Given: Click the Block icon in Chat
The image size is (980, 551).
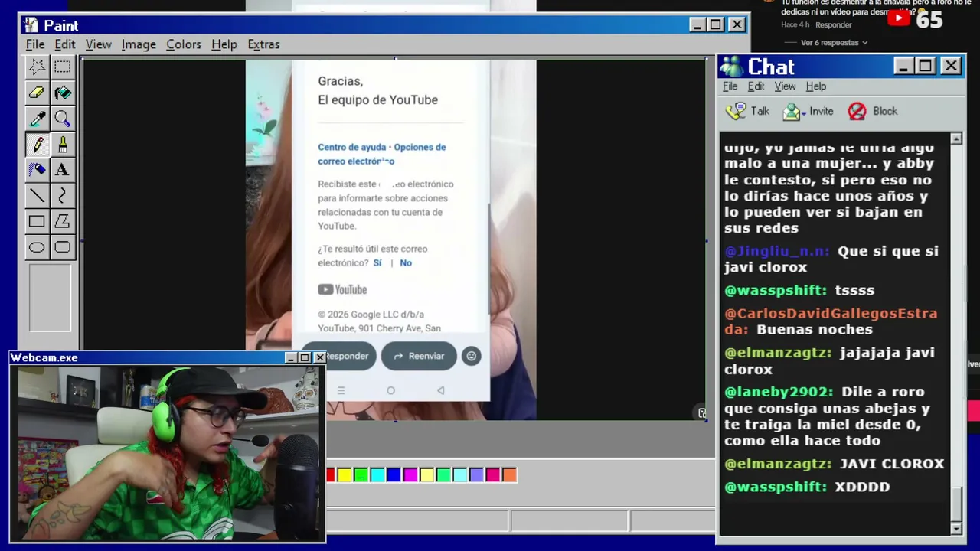Looking at the screenshot, I should tap(857, 112).
